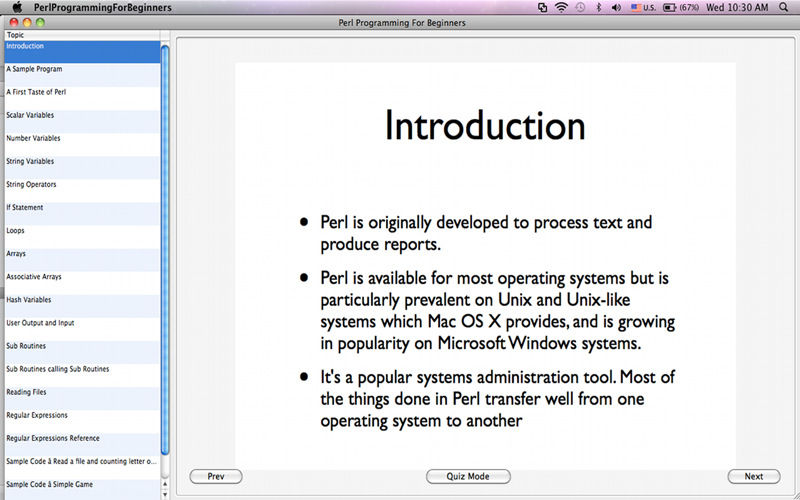Open the Time Machine status icon
The width and height of the screenshot is (800, 500).
(580, 8)
